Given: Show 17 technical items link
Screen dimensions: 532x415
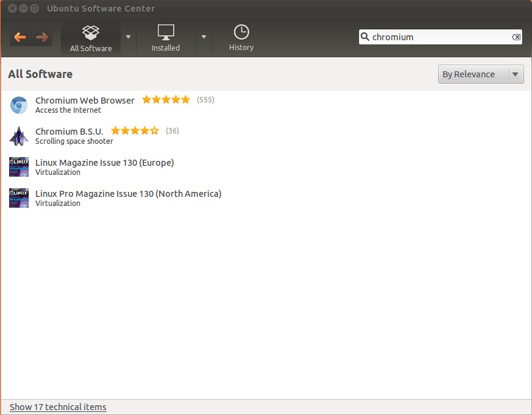Looking at the screenshot, I should [x=58, y=407].
